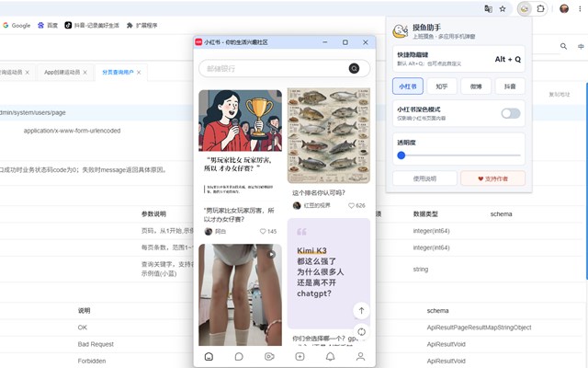Image resolution: width=588 pixels, height=368 pixels.
Task: Click the 快捷隐藏键 Alt + Q setting
Action: (x=458, y=59)
